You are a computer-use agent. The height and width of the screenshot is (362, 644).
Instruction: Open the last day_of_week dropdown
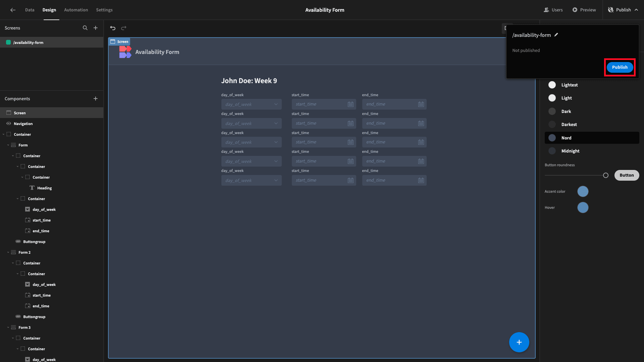(251, 180)
